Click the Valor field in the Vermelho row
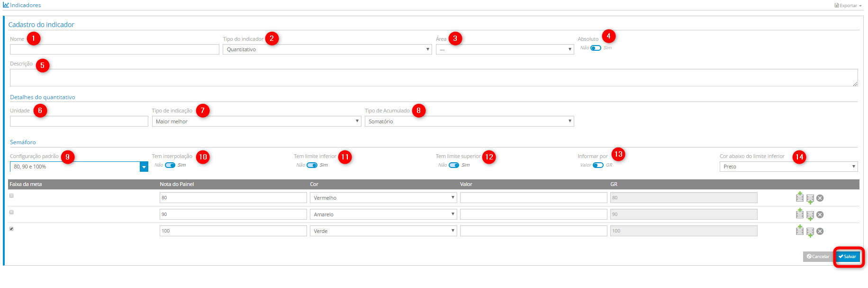The height and width of the screenshot is (288, 868). pos(533,198)
